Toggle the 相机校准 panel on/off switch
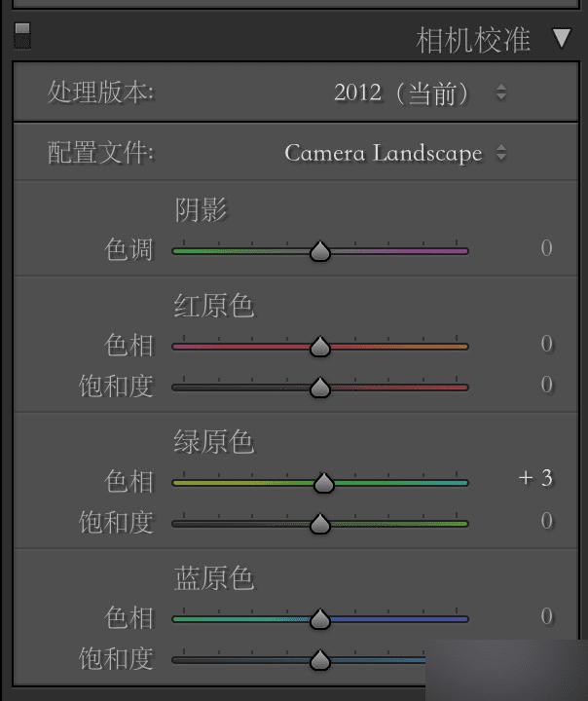Image resolution: width=588 pixels, height=701 pixels. point(22,35)
